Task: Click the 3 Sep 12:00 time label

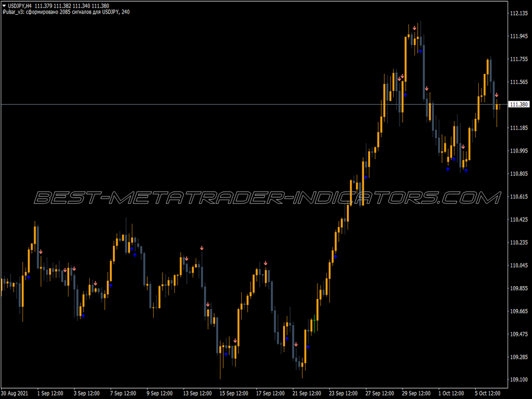Action: [86, 393]
